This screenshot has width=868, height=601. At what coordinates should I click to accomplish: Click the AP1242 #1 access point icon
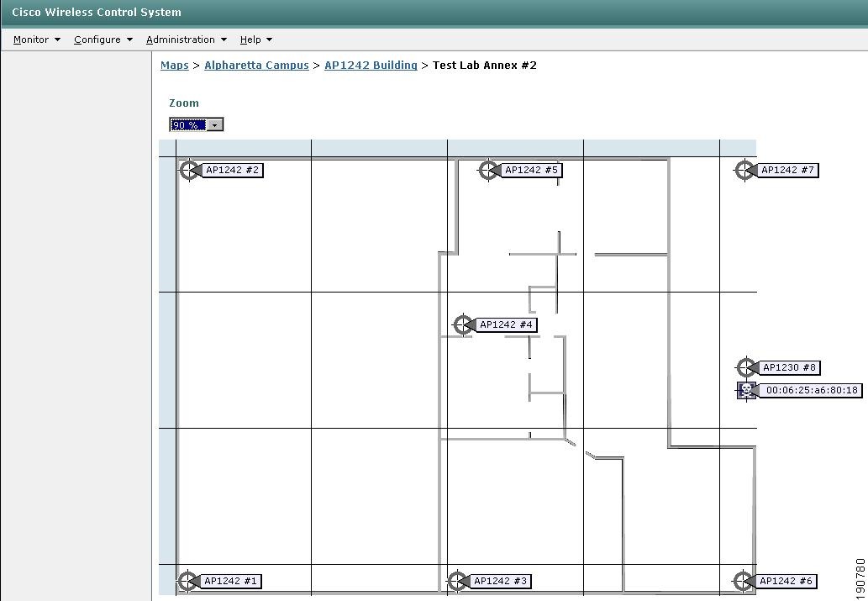point(187,581)
